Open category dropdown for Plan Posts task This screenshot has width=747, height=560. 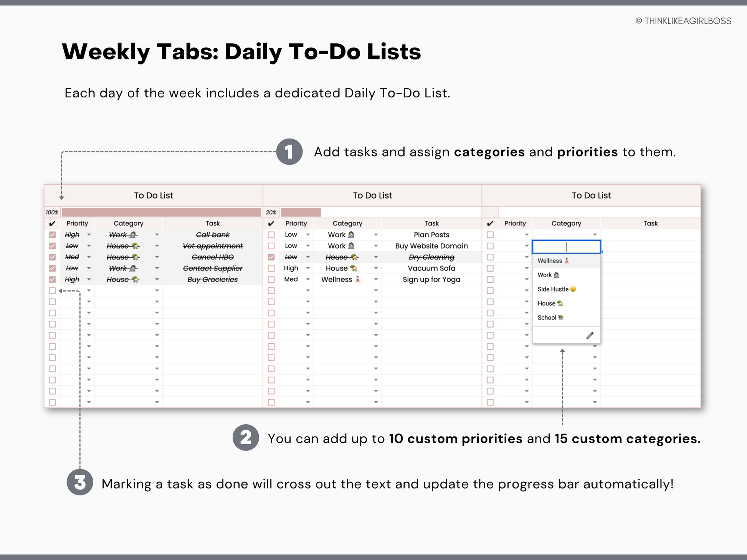(x=376, y=235)
